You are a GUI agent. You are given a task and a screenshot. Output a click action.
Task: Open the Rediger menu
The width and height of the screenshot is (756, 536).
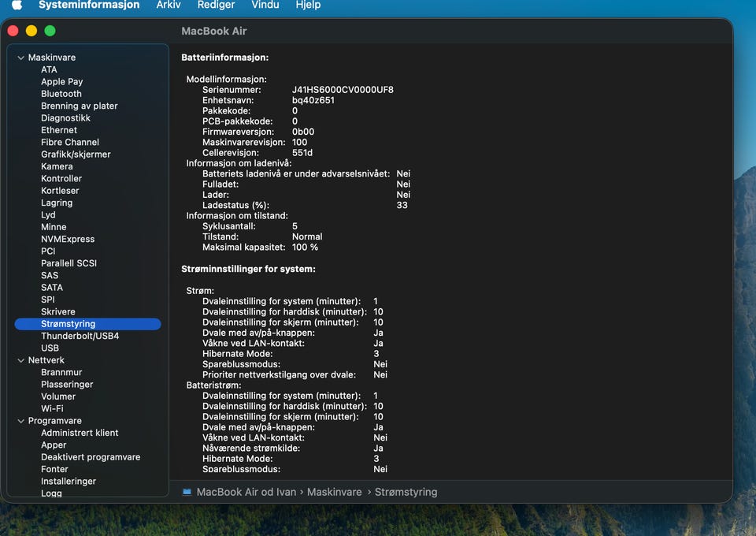[x=216, y=5]
